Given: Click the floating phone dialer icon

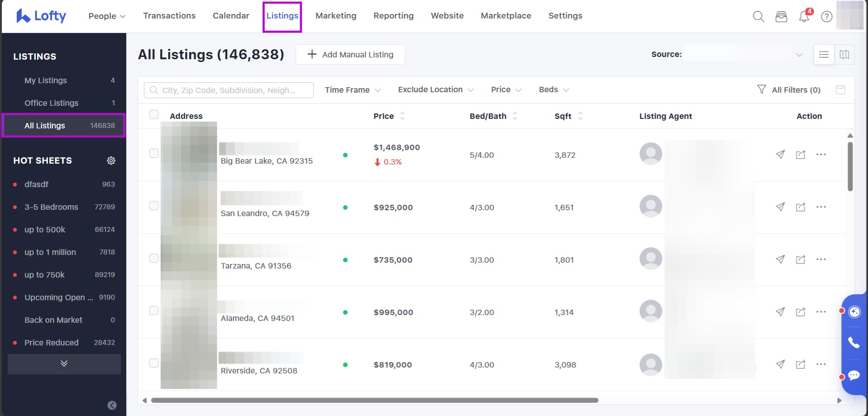Looking at the screenshot, I should 854,343.
